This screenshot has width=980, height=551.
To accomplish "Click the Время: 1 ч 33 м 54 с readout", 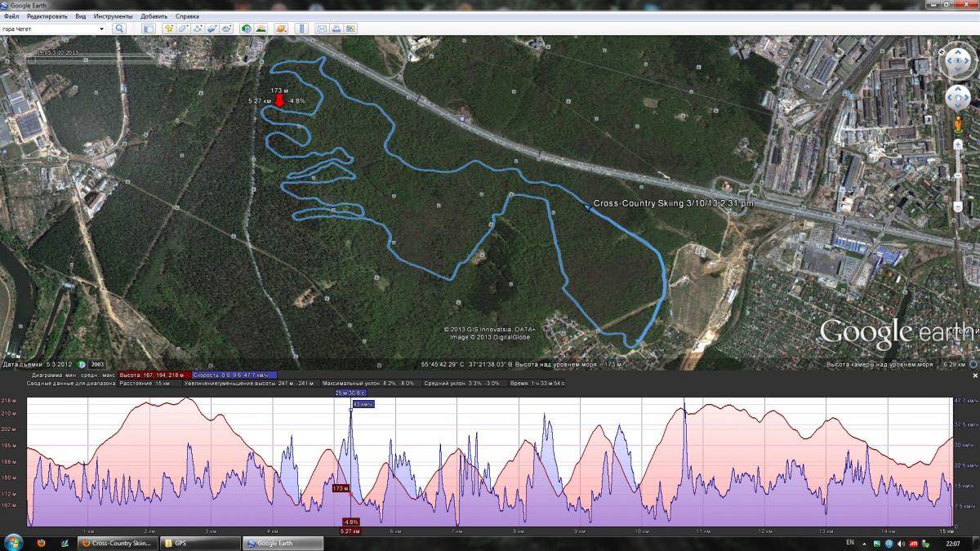I will click(537, 383).
